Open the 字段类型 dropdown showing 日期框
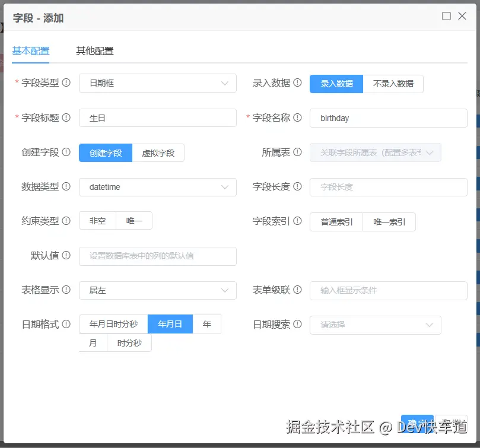Image resolution: width=480 pixels, height=448 pixels. click(x=158, y=83)
